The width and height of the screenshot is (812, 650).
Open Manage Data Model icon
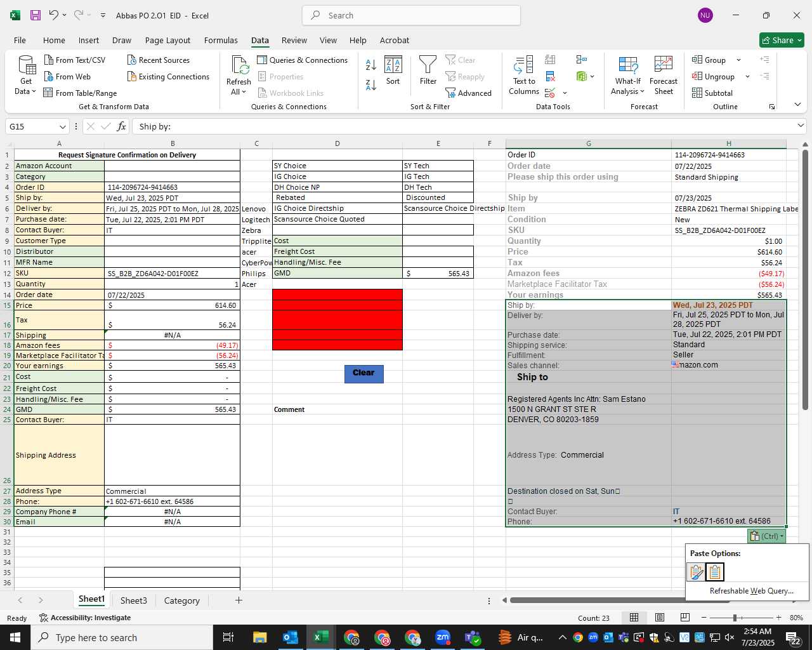pyautogui.click(x=582, y=77)
